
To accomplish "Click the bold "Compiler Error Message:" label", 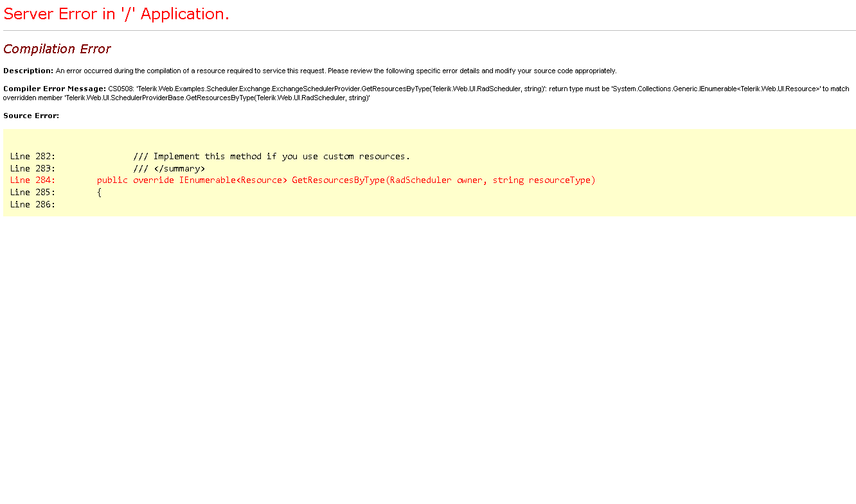I will [x=55, y=89].
